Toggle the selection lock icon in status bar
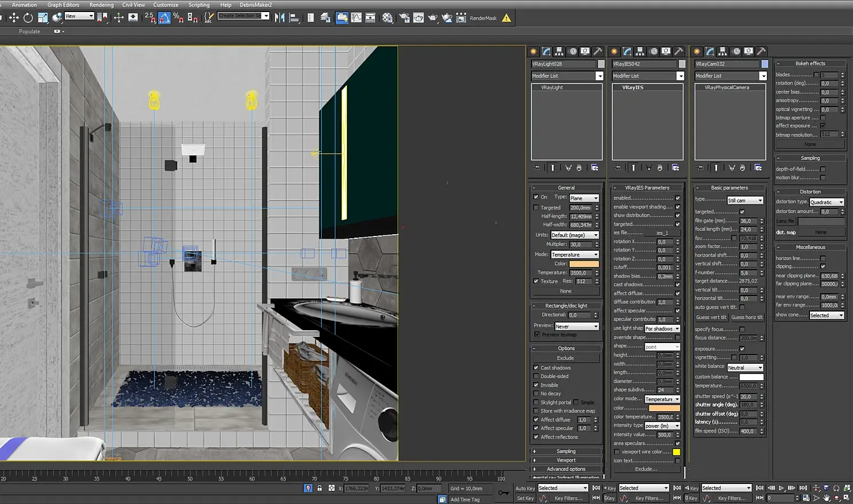853x504 pixels. coord(319,489)
